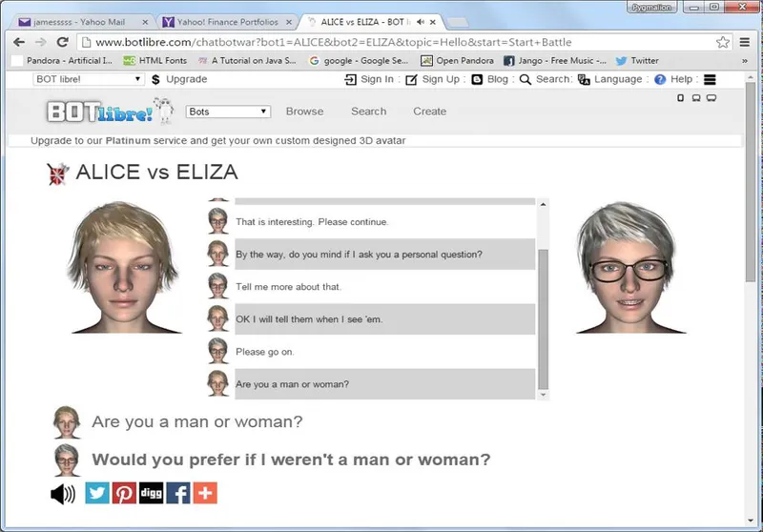Click the browser back arrow
The width and height of the screenshot is (763, 532).
coord(19,42)
